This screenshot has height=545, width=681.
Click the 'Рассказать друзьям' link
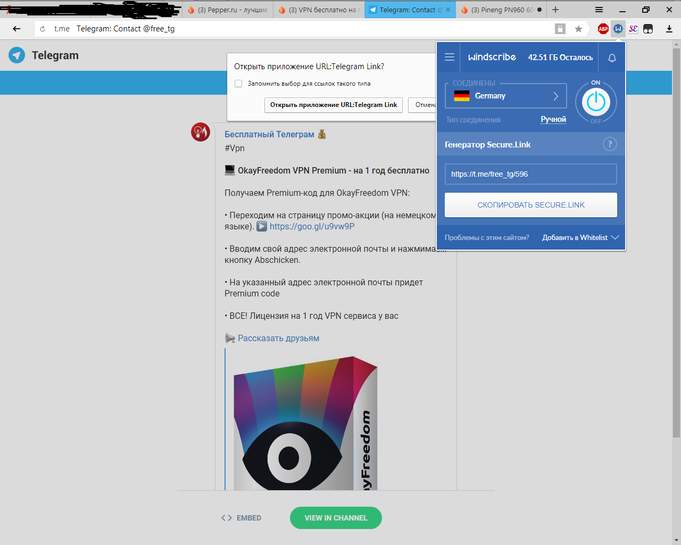pyautogui.click(x=278, y=338)
